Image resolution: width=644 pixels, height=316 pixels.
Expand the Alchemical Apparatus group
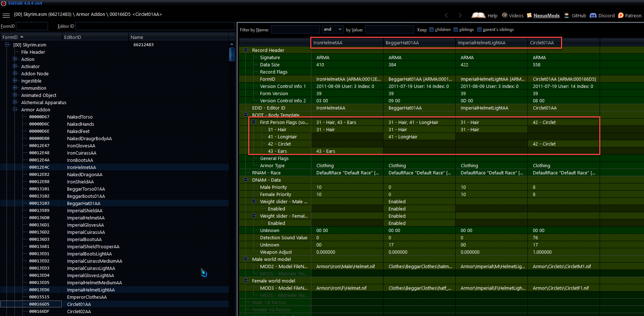coord(15,102)
